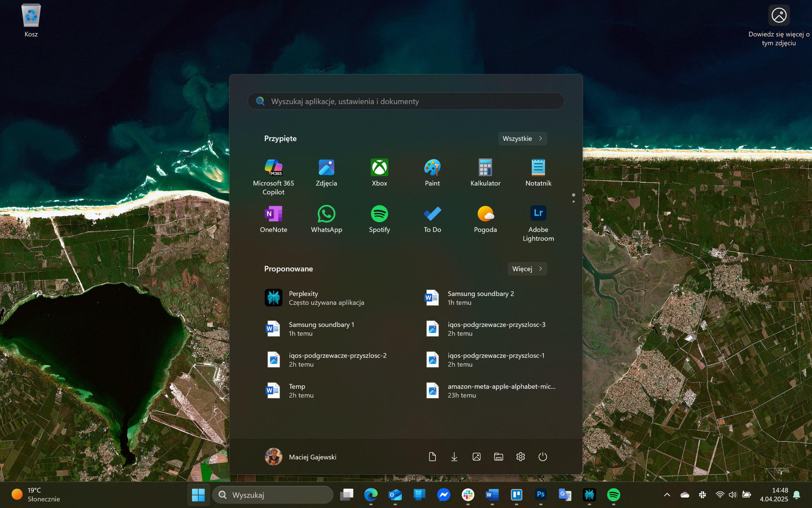Open the notifications bell icon
Viewport: 812px width, 508px height.
(x=796, y=495)
